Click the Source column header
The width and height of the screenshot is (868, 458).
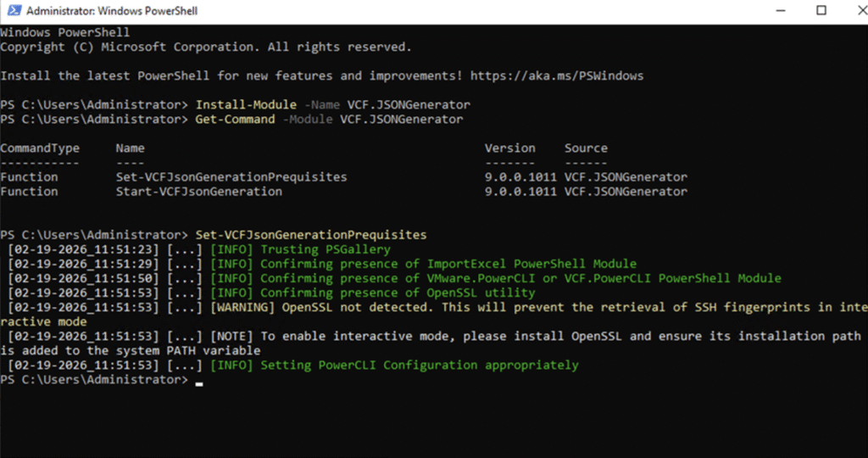click(586, 148)
